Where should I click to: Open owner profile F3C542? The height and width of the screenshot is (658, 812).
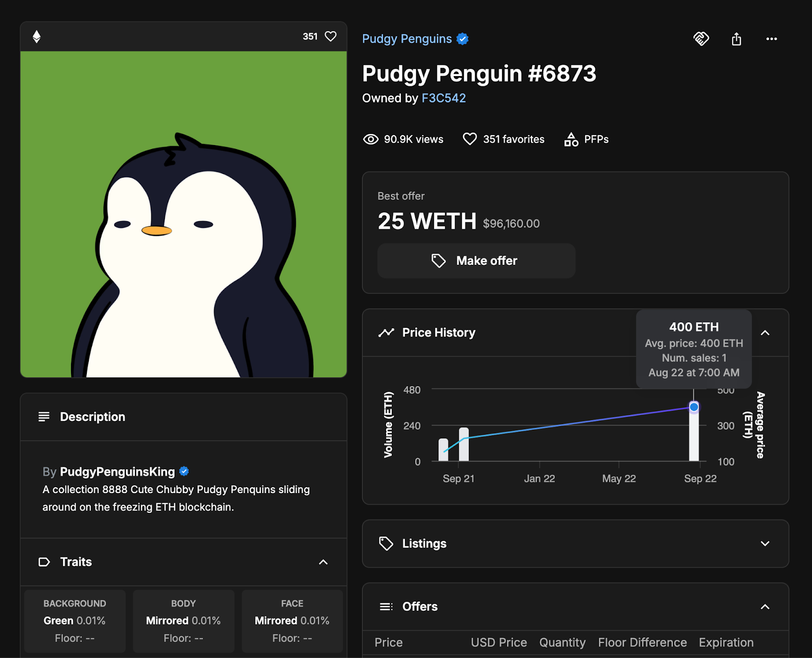444,98
